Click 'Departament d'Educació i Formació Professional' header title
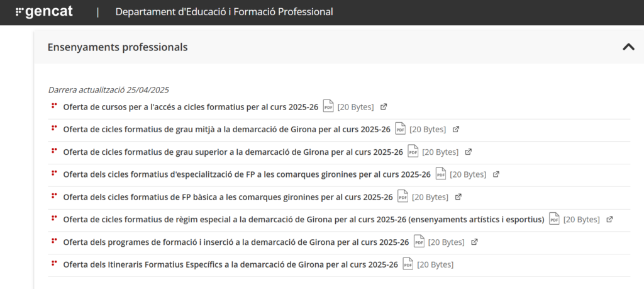The image size is (644, 289). point(224,12)
